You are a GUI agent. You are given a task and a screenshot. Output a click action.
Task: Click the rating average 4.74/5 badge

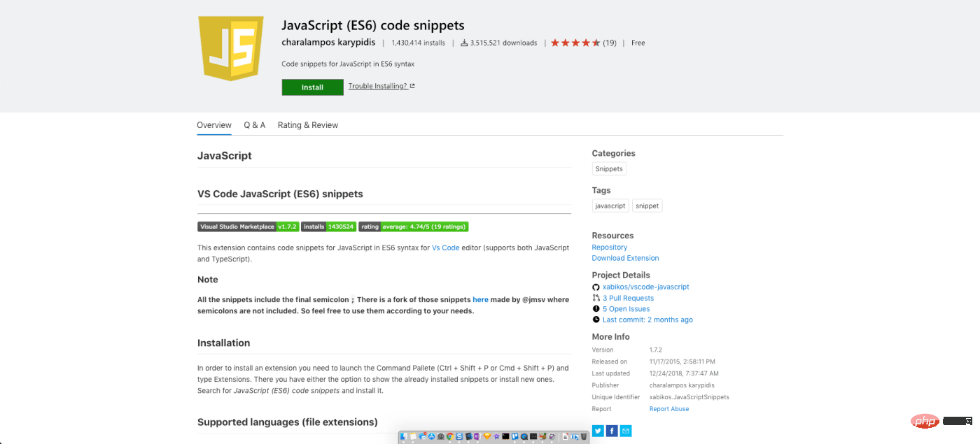click(x=413, y=227)
